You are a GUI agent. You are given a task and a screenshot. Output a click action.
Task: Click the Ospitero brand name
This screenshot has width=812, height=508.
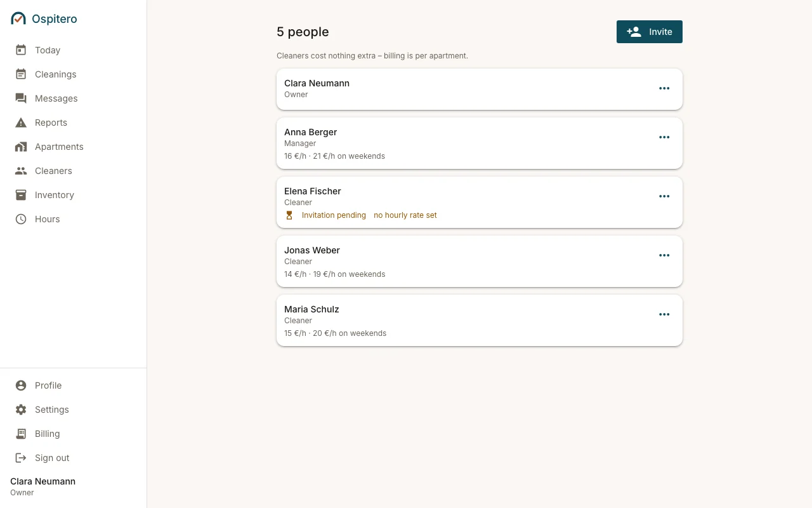(55, 19)
